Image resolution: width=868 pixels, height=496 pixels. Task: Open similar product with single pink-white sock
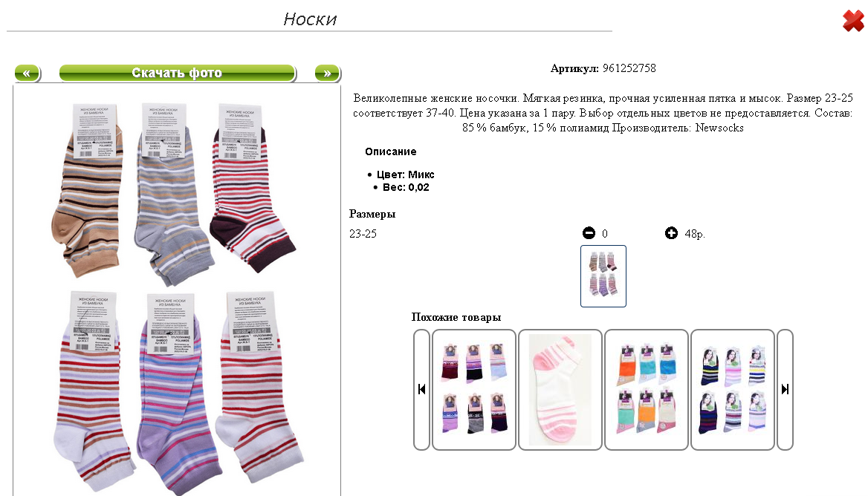coord(560,390)
